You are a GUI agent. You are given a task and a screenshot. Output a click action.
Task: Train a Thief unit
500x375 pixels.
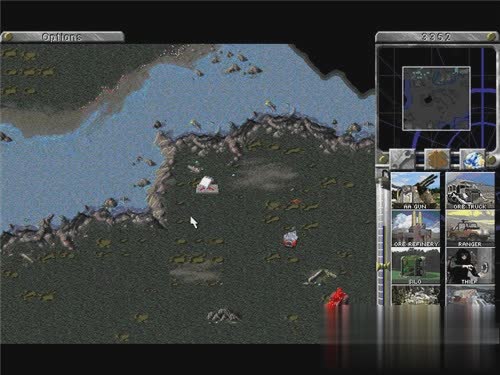(x=470, y=266)
